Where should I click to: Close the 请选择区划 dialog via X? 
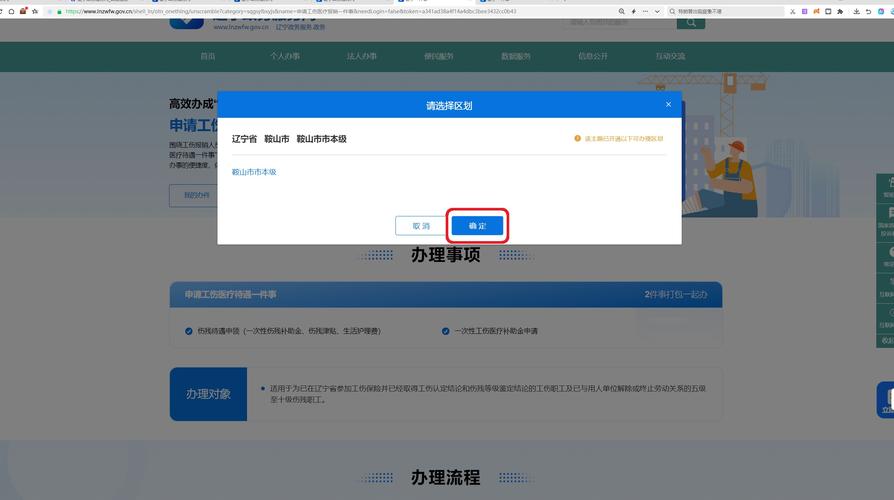668,104
